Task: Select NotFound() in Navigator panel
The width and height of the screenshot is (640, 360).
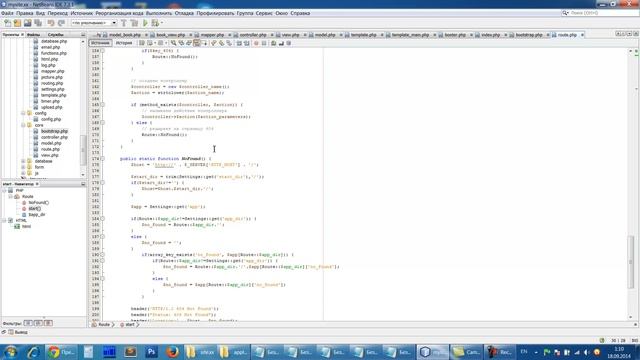Action: tap(38, 202)
